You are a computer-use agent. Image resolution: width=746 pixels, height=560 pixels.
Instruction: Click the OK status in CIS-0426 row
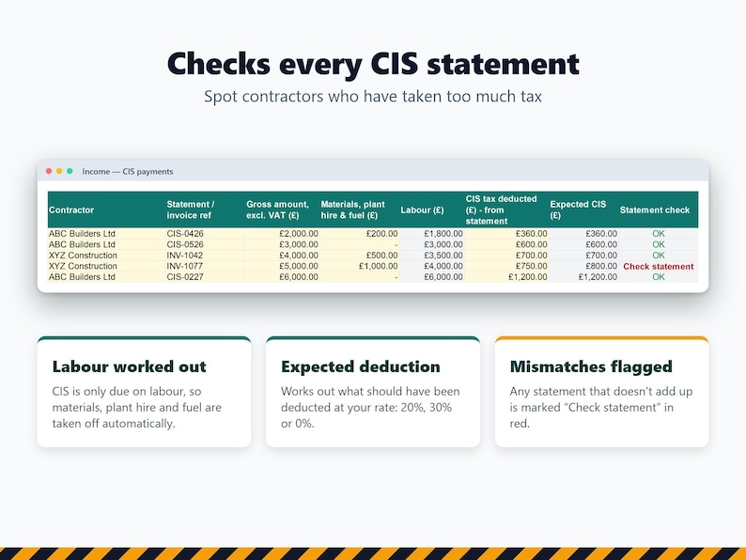tap(659, 234)
